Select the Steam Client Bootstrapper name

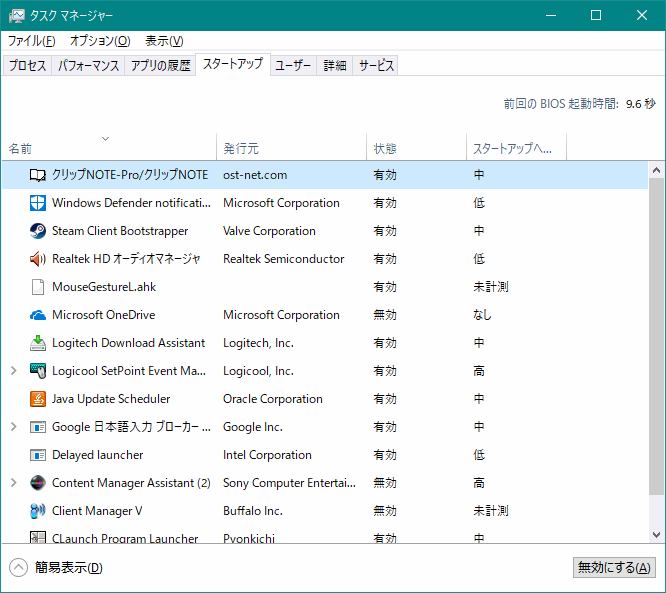(x=120, y=231)
